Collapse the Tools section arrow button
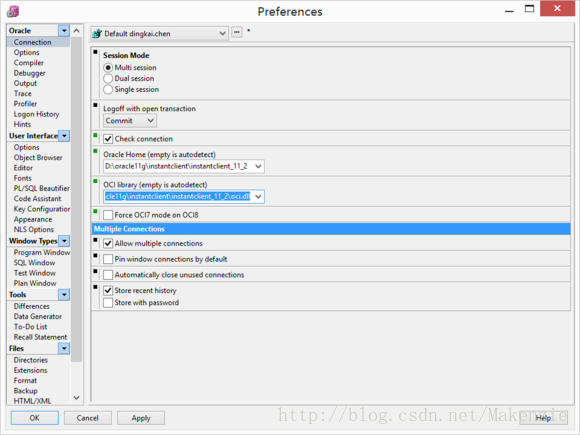 [64, 294]
